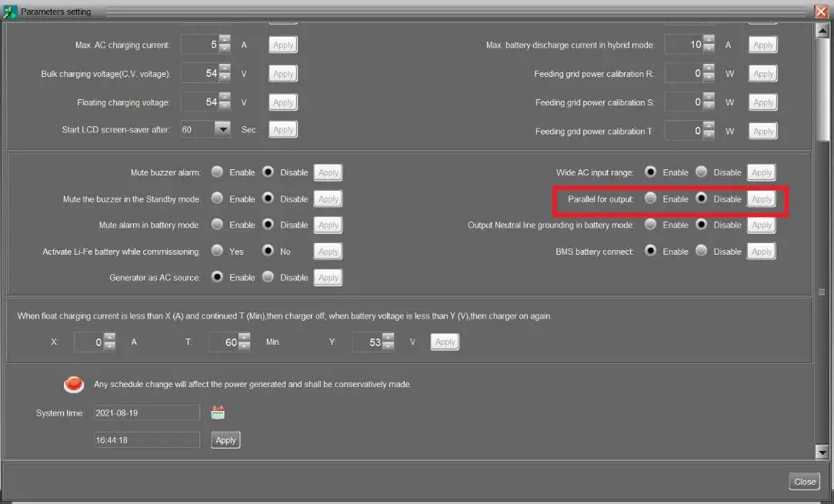Apply Output Neutral line grounding setting

click(761, 225)
